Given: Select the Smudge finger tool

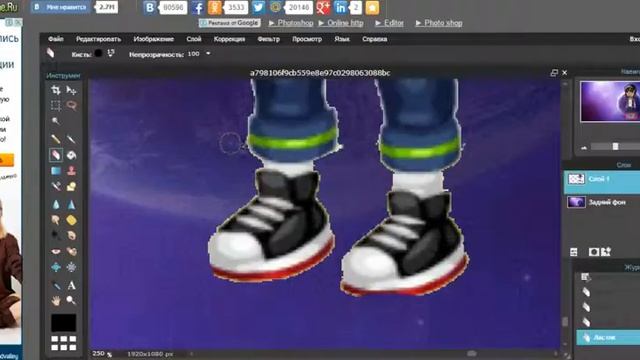Looking at the screenshot, I should [56, 220].
